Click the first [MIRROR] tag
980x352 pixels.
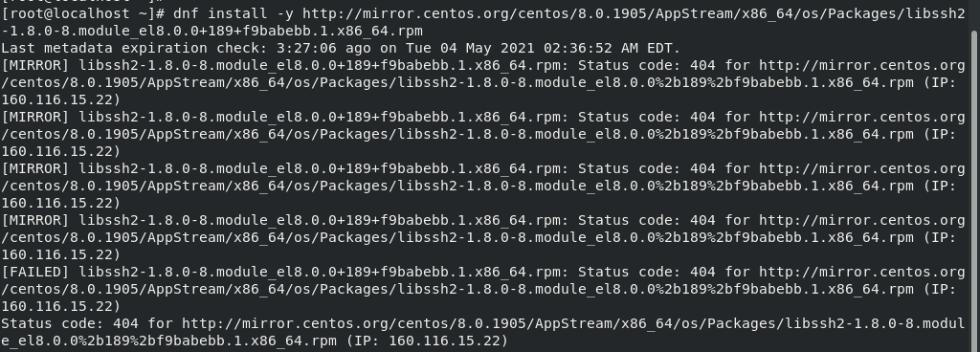coord(35,66)
